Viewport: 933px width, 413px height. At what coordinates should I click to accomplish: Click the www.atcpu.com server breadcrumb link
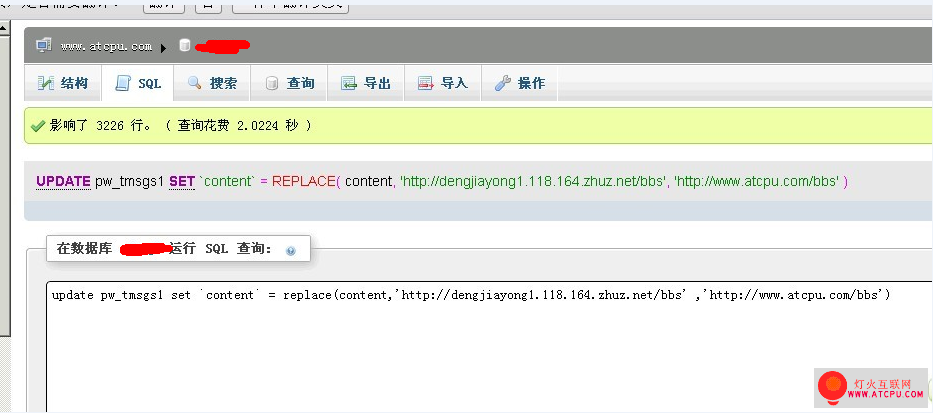pos(107,46)
